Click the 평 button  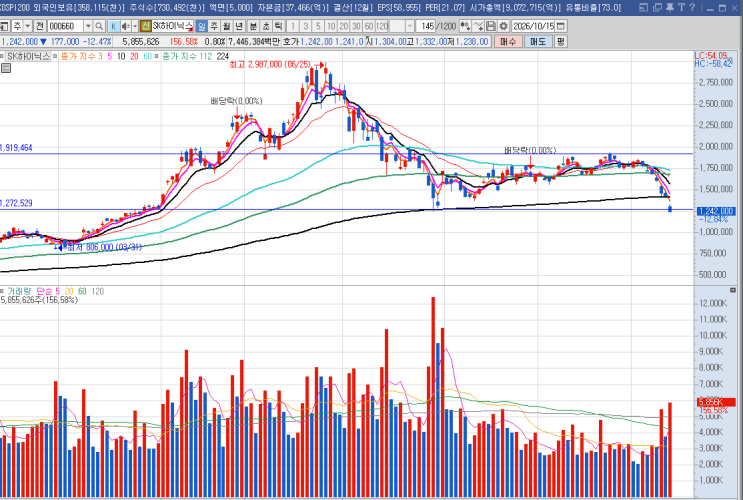(x=561, y=42)
